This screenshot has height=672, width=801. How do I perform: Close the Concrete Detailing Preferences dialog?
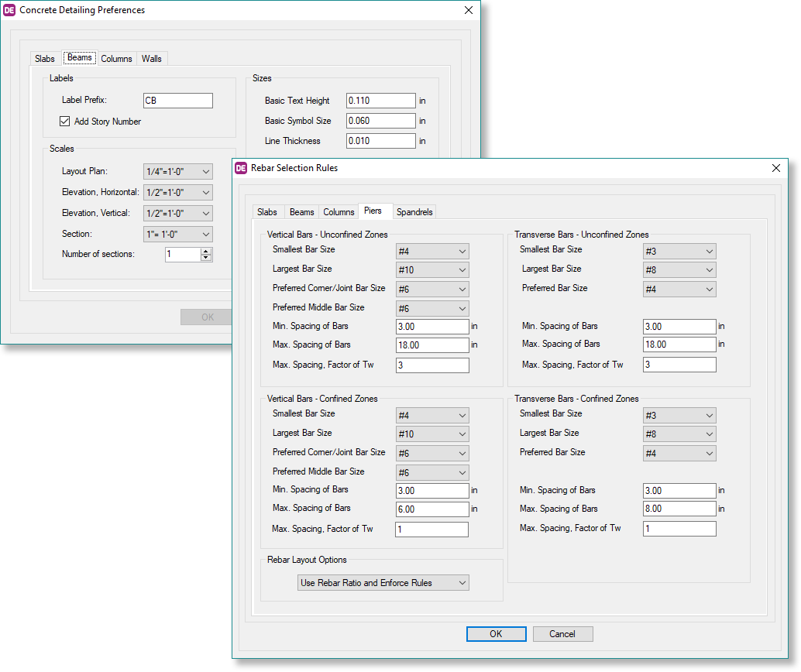tap(468, 10)
